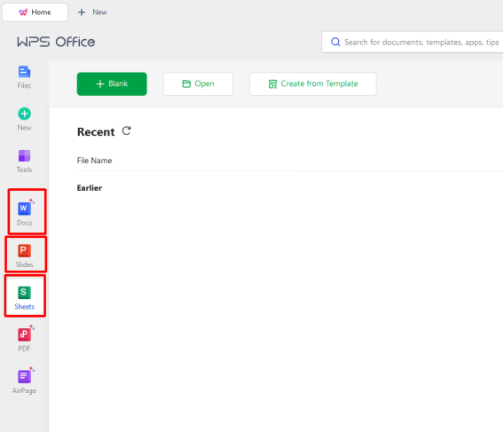Click the Recent heading

coord(96,132)
